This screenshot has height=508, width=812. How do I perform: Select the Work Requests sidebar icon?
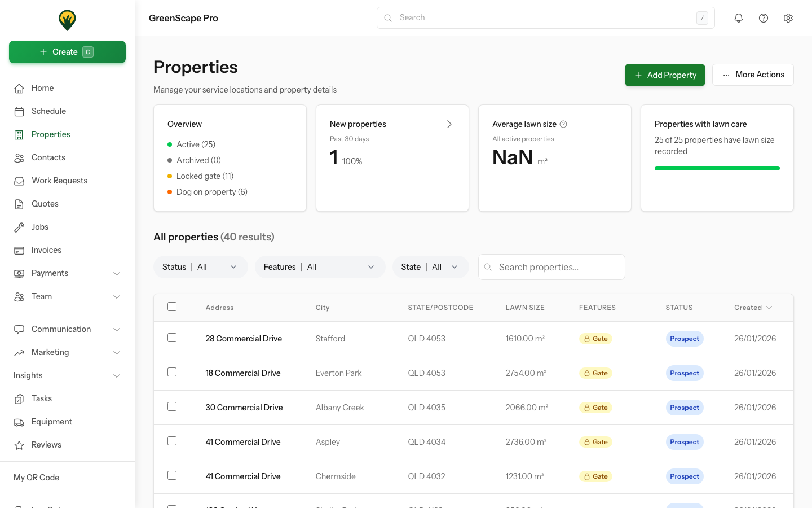pyautogui.click(x=19, y=180)
